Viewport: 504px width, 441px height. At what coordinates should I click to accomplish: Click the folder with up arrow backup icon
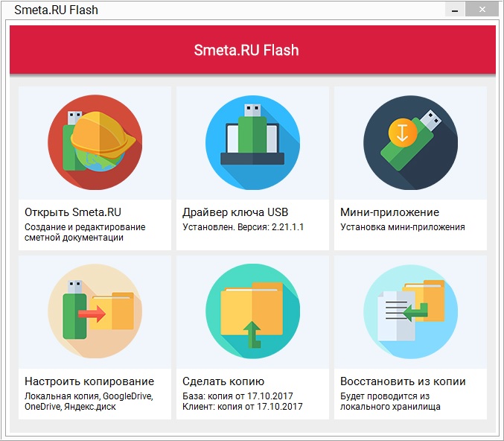tap(252, 311)
